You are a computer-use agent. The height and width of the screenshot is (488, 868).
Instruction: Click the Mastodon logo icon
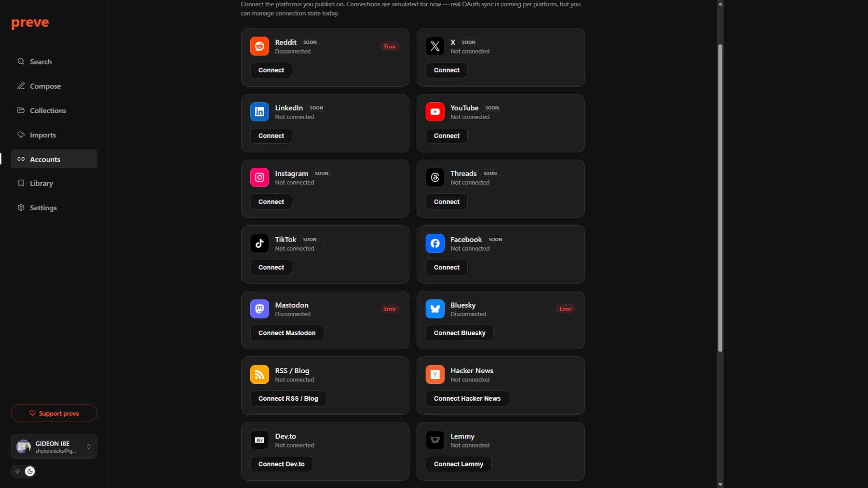(x=259, y=309)
